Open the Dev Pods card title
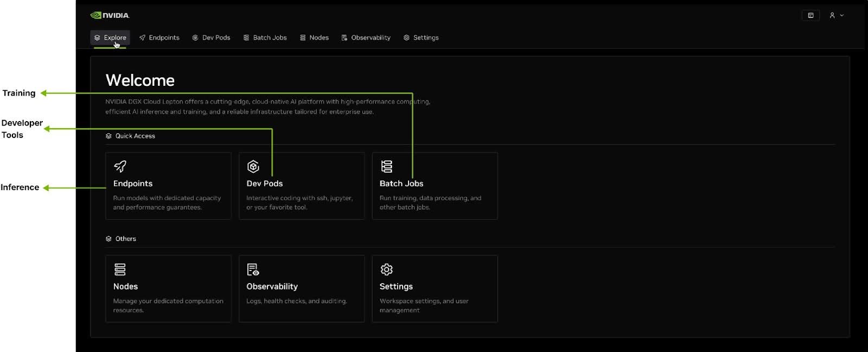868x352 pixels. click(x=265, y=184)
